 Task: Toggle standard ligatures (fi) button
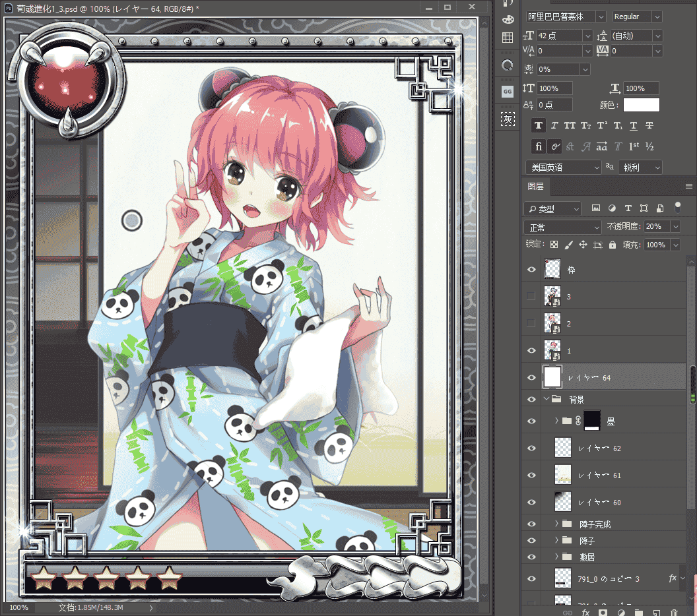click(x=539, y=146)
